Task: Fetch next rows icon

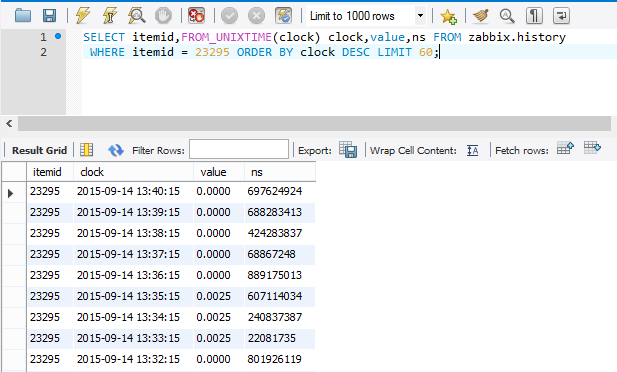Action: (565, 148)
